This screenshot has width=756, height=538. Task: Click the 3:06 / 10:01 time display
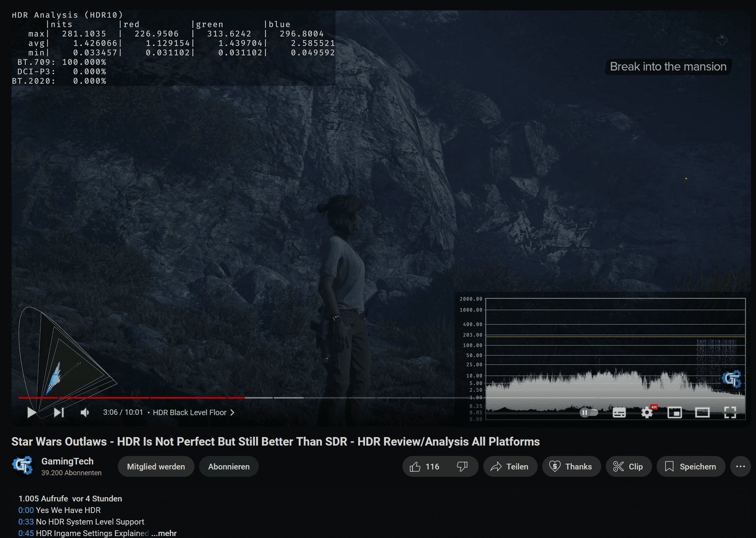(123, 412)
